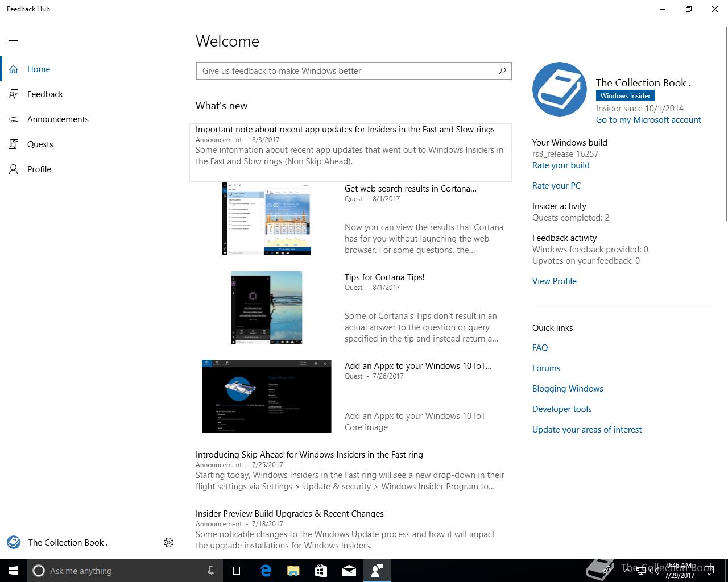Image resolution: width=728 pixels, height=582 pixels.
Task: Click the account avatar in sidebar bottom
Action: click(14, 542)
